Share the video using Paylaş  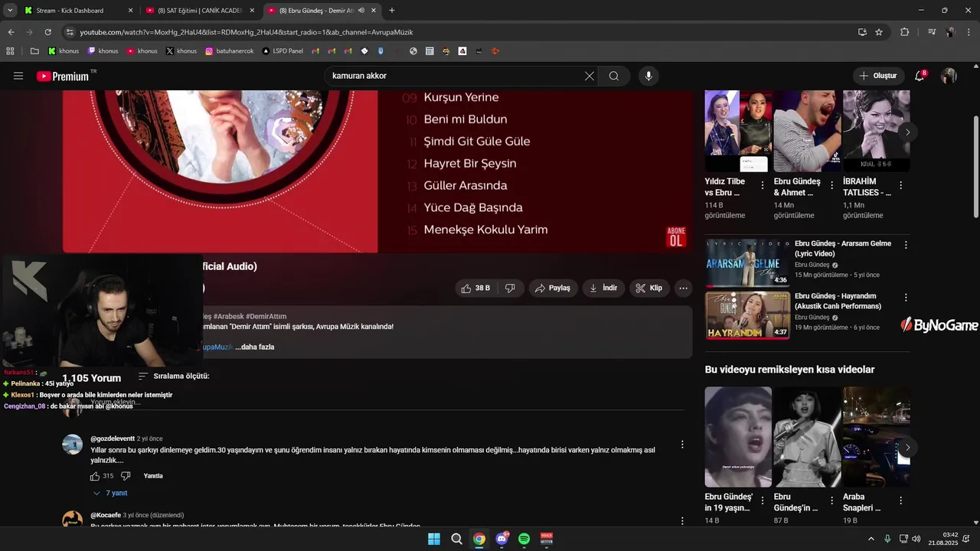tap(553, 288)
